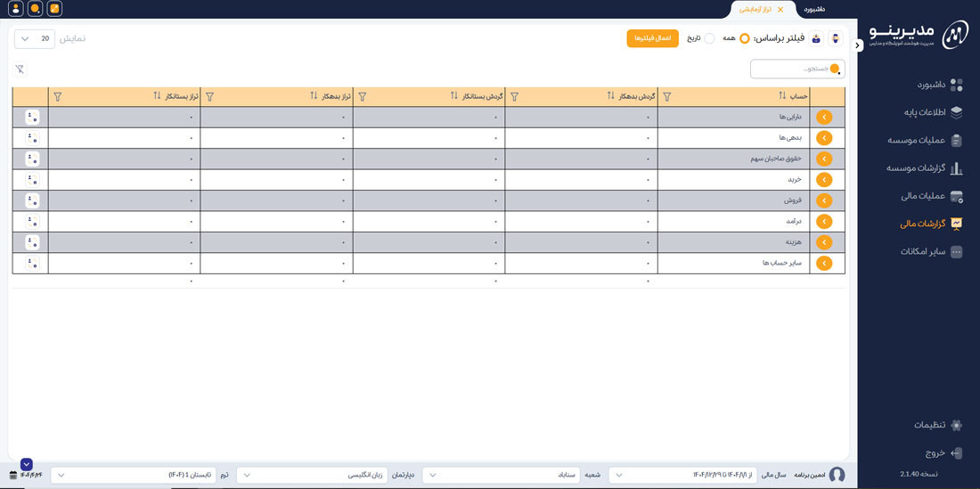This screenshot has width=980, height=489.
Task: Click the calendar icon in the bottom bar
Action: (x=12, y=475)
